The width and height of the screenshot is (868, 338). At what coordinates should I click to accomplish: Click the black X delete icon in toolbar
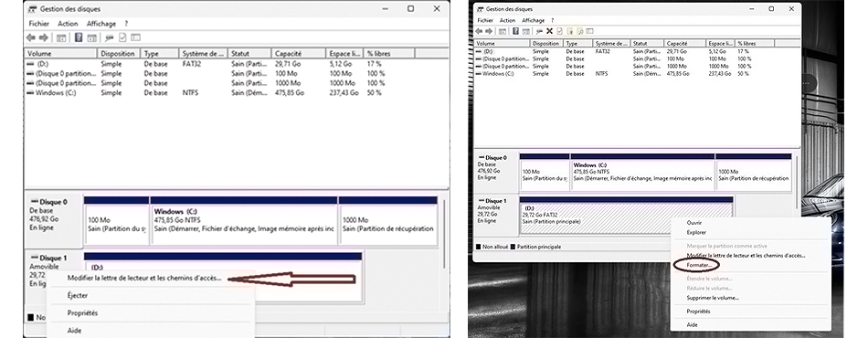click(x=550, y=31)
